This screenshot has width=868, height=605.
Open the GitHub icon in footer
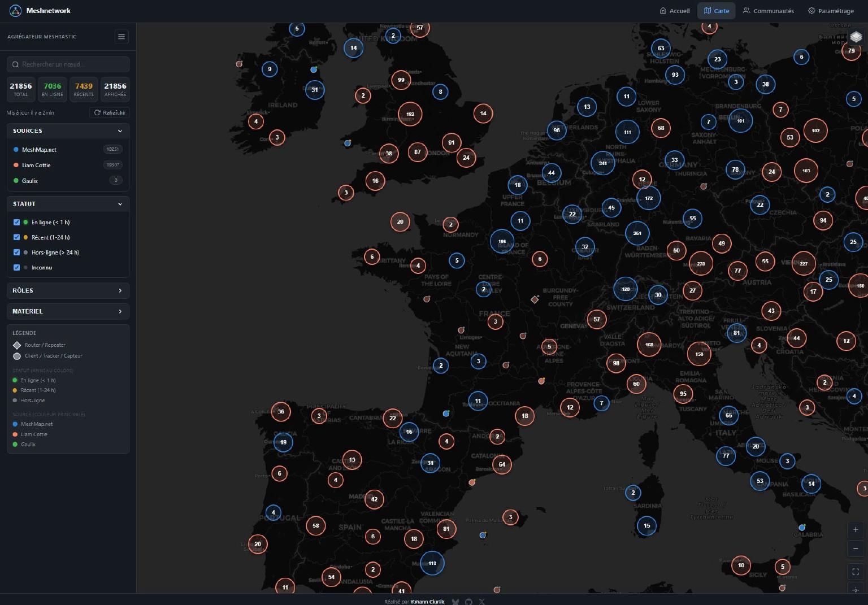point(468,602)
